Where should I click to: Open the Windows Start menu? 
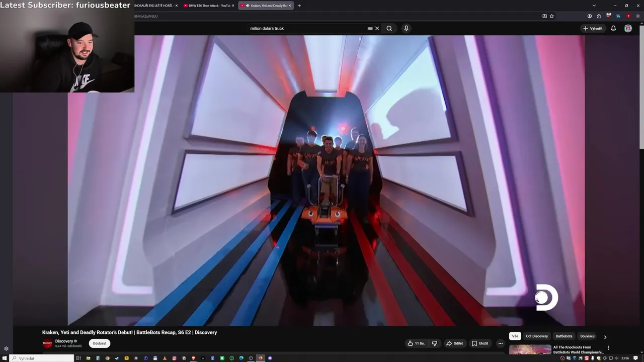click(x=5, y=358)
